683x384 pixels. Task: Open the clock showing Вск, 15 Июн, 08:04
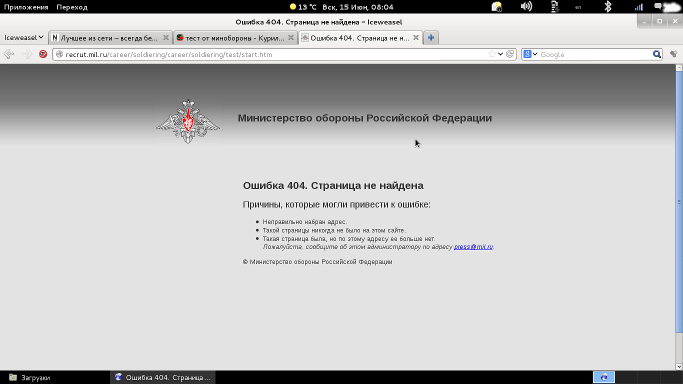click(x=358, y=7)
